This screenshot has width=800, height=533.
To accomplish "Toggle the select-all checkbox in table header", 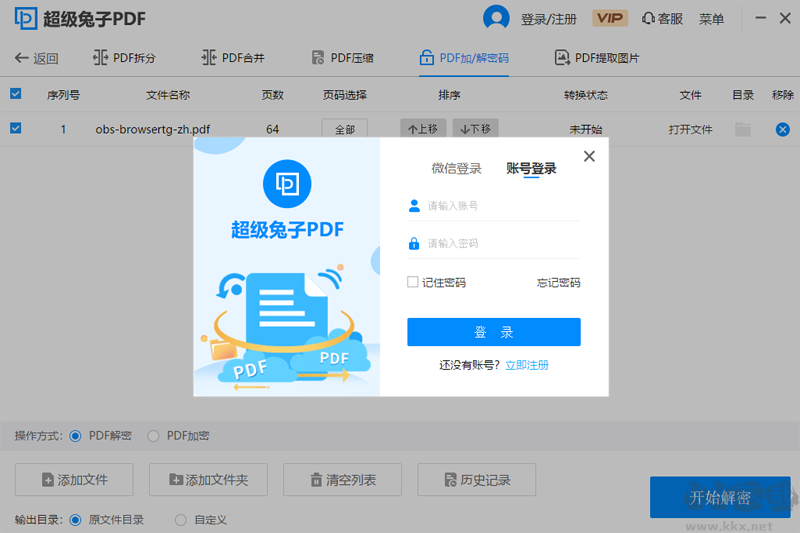I will click(16, 94).
